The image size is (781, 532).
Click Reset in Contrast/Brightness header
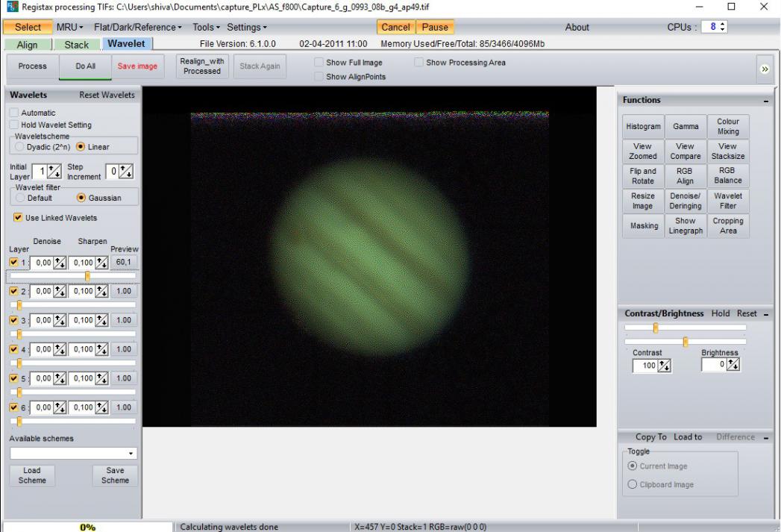pos(747,314)
